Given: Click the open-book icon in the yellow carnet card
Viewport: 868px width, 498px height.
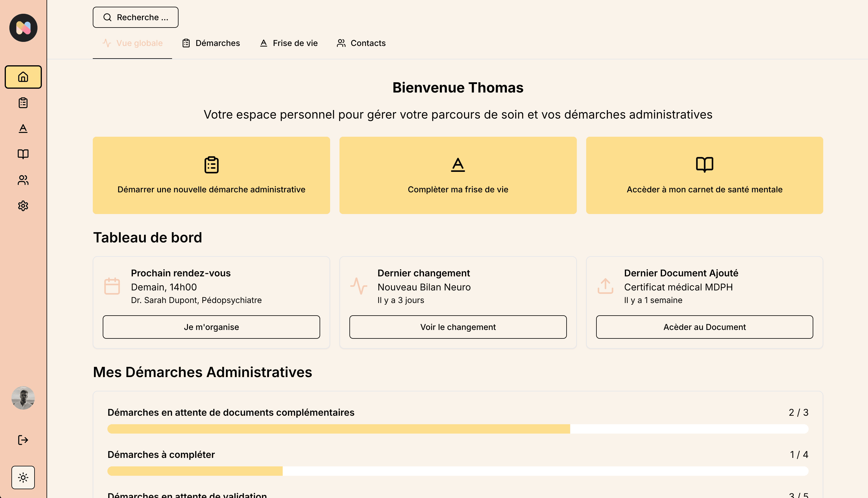Looking at the screenshot, I should pyautogui.click(x=705, y=165).
